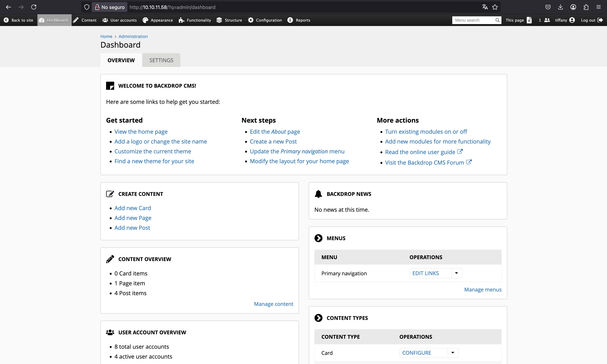Open Read the online user guide link

click(424, 152)
